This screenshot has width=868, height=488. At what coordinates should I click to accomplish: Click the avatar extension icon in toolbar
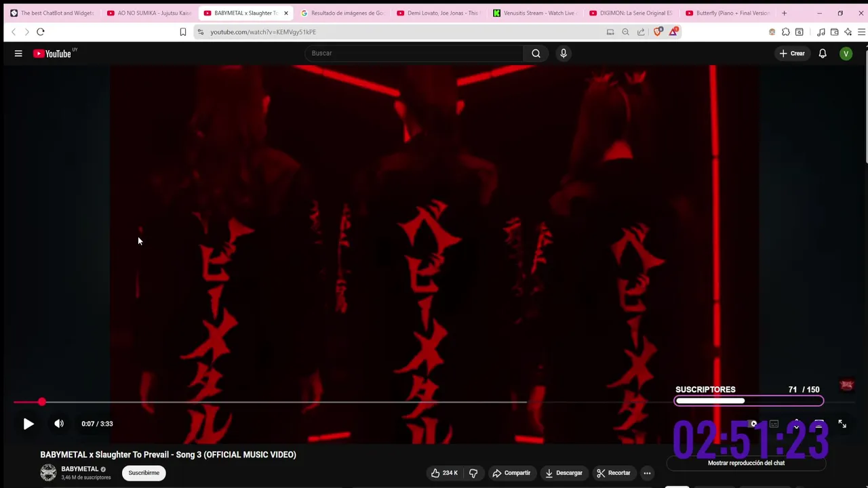772,32
